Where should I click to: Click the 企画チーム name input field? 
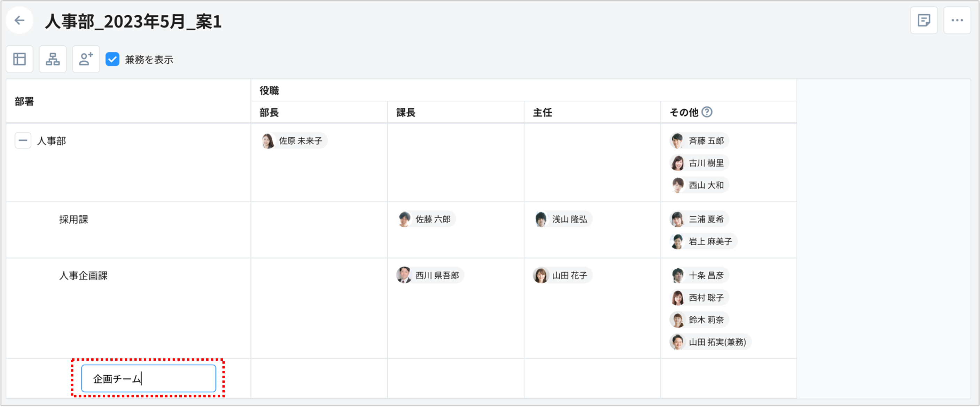148,378
